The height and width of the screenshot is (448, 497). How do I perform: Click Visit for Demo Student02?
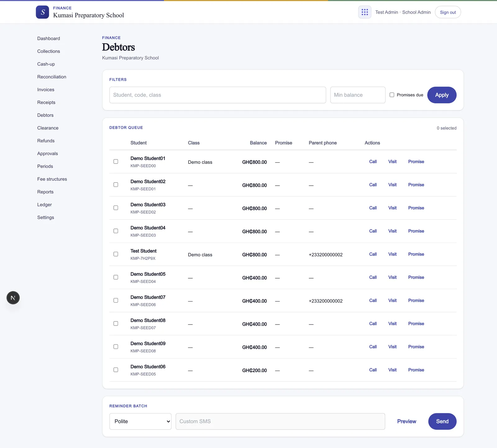tap(392, 185)
